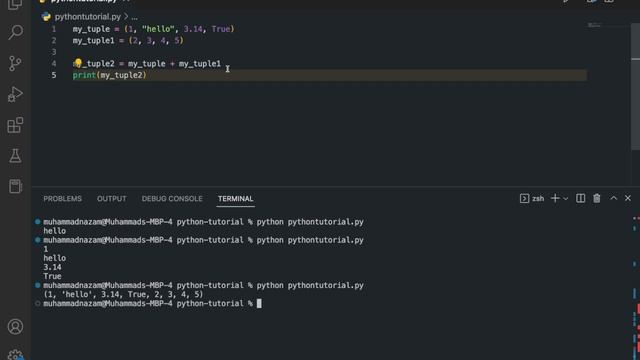Click the 3.14 output line in terminal
This screenshot has width=640, height=360.
coord(52,267)
